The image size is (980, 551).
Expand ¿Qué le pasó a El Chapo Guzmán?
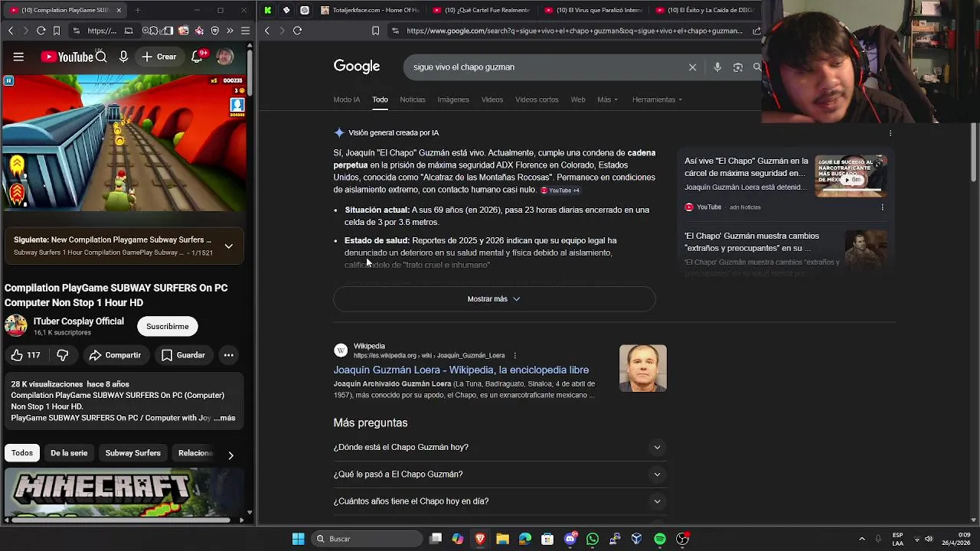[x=500, y=474]
